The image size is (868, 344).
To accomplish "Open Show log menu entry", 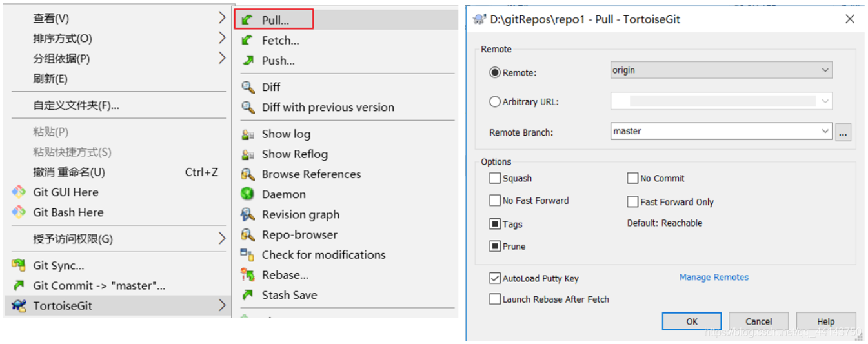I will [286, 134].
